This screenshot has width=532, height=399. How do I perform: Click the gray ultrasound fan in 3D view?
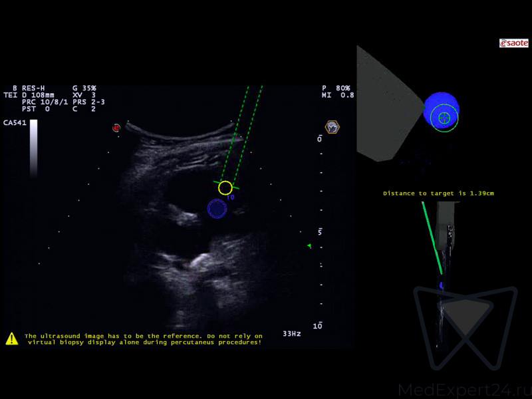coord(386,106)
